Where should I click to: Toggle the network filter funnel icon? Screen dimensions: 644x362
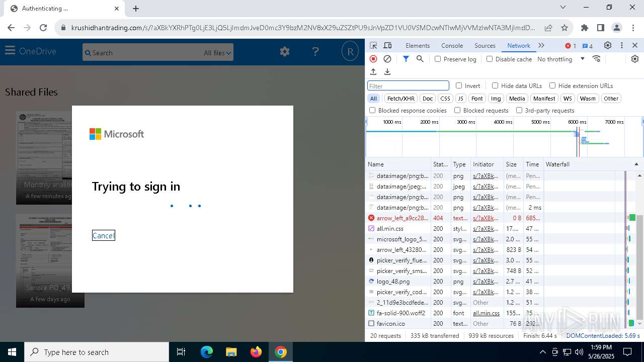pyautogui.click(x=406, y=59)
